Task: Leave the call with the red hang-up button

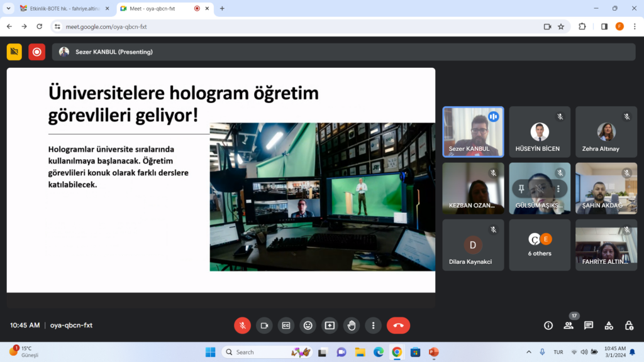Action: tap(398, 326)
